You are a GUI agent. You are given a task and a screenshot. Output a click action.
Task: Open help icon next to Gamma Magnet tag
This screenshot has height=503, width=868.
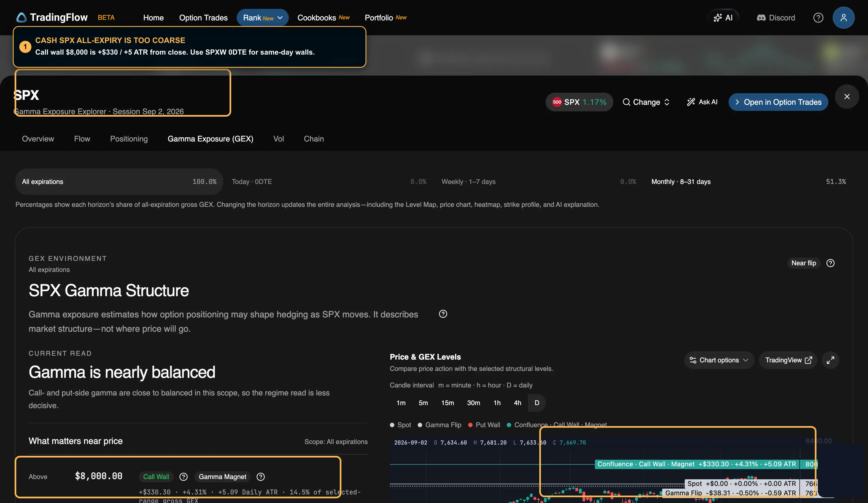click(x=261, y=477)
